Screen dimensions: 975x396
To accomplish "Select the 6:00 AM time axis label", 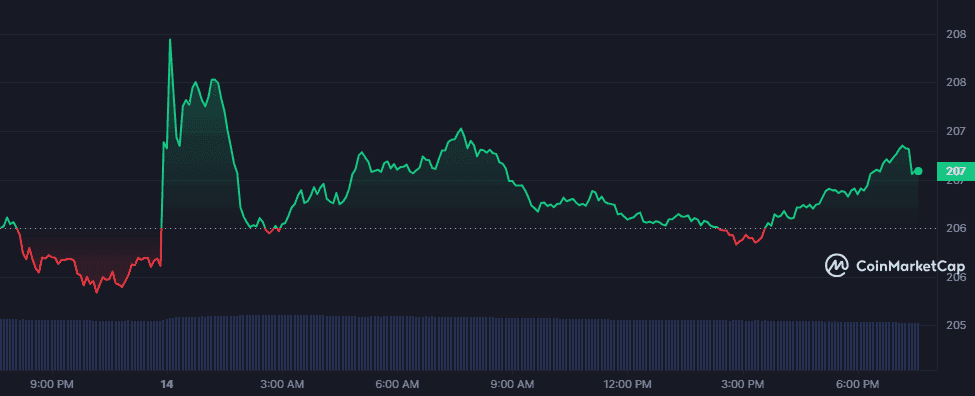I will (398, 384).
